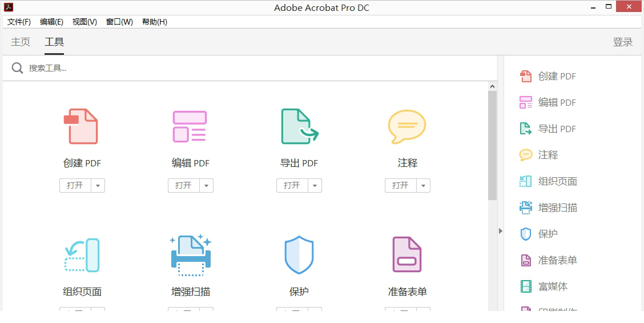Image resolution: width=644 pixels, height=323 pixels.
Task: Click the tools list vertical scrollbar thumb
Action: tap(492, 145)
